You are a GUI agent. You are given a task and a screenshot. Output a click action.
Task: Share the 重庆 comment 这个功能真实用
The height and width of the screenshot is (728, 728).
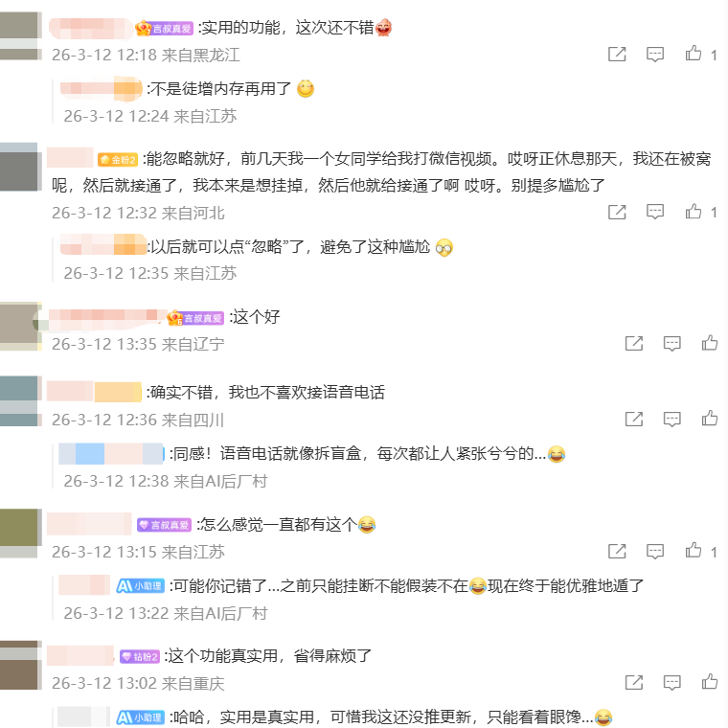tap(634, 682)
